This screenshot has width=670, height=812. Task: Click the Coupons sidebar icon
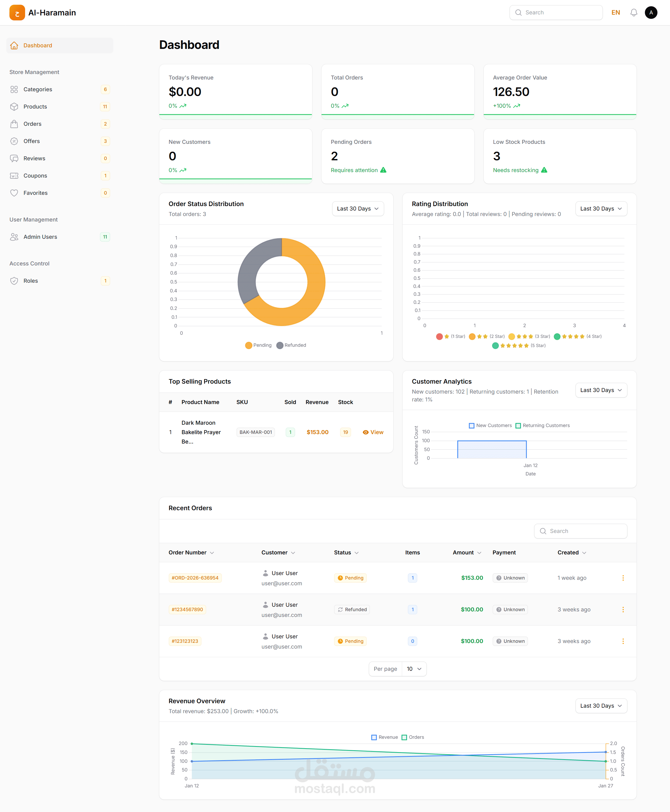coord(14,175)
